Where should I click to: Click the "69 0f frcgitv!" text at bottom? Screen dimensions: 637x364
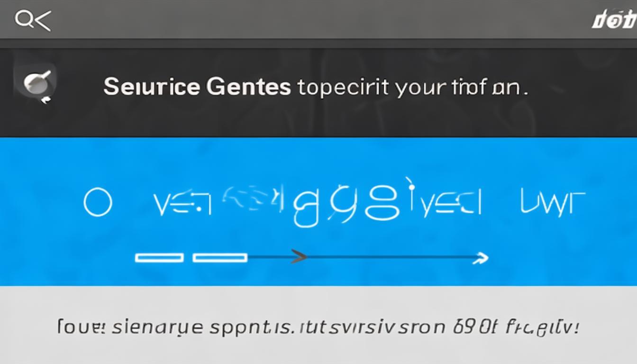[x=516, y=328]
